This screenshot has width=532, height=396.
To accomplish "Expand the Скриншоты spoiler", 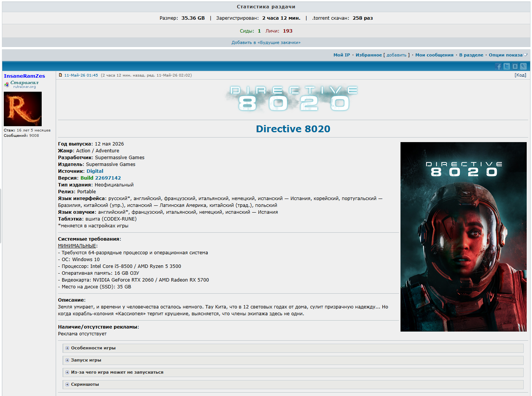I will [x=293, y=385].
